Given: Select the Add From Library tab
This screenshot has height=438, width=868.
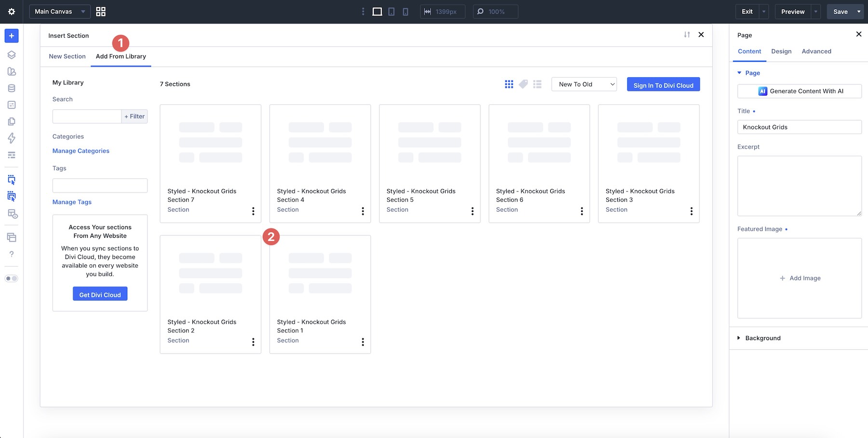Looking at the screenshot, I should click(x=121, y=56).
